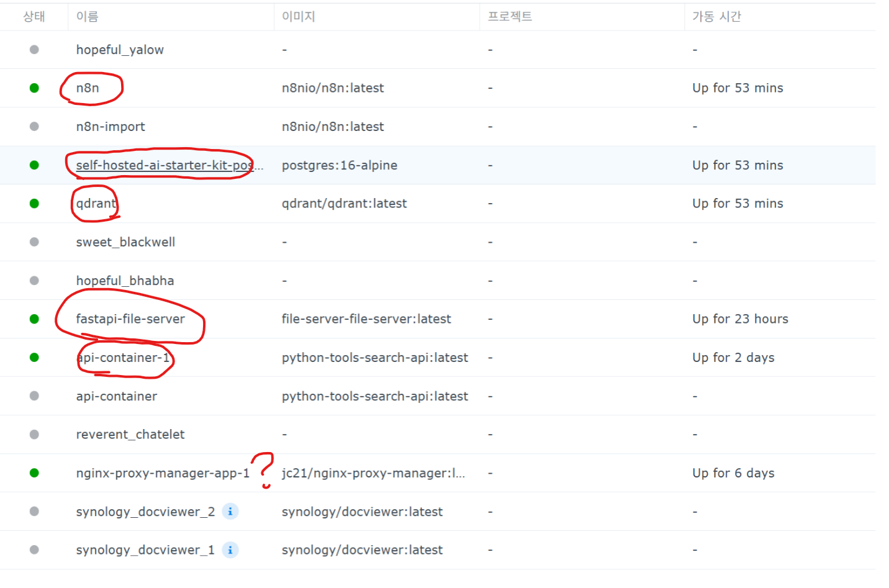Click the "Up for 23 hours" uptime
This screenshot has height=588, width=889.
(x=741, y=319)
